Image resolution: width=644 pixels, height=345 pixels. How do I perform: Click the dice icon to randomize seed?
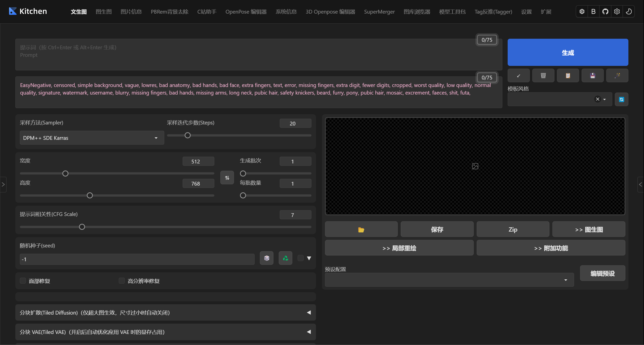click(x=267, y=258)
